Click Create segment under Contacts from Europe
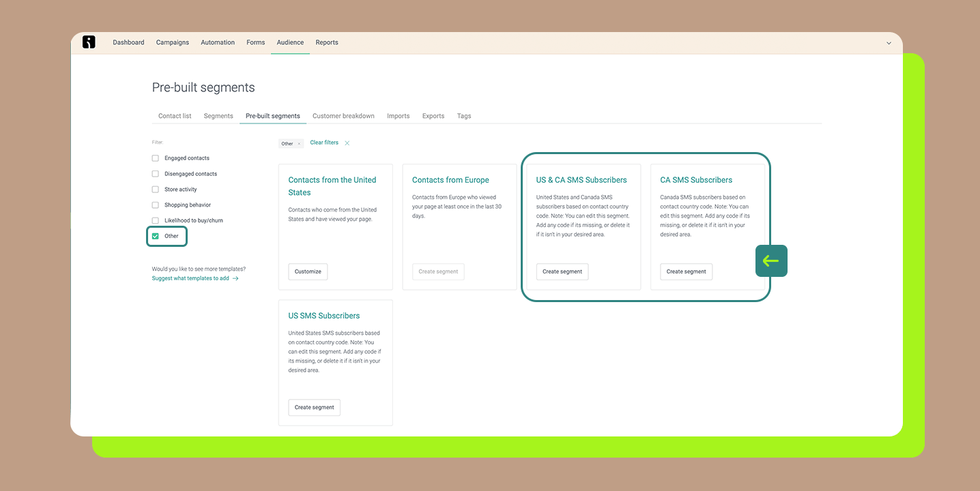This screenshot has height=491, width=980. [x=438, y=271]
